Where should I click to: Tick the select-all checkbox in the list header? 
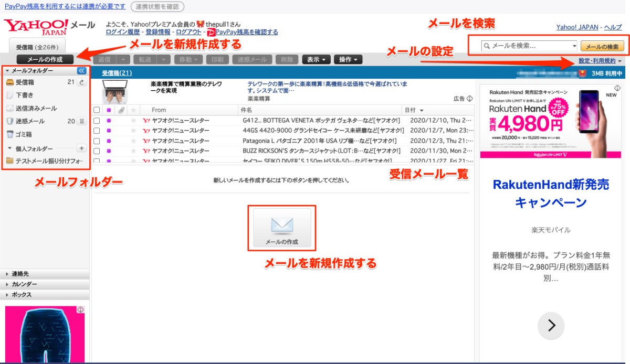coord(97,110)
